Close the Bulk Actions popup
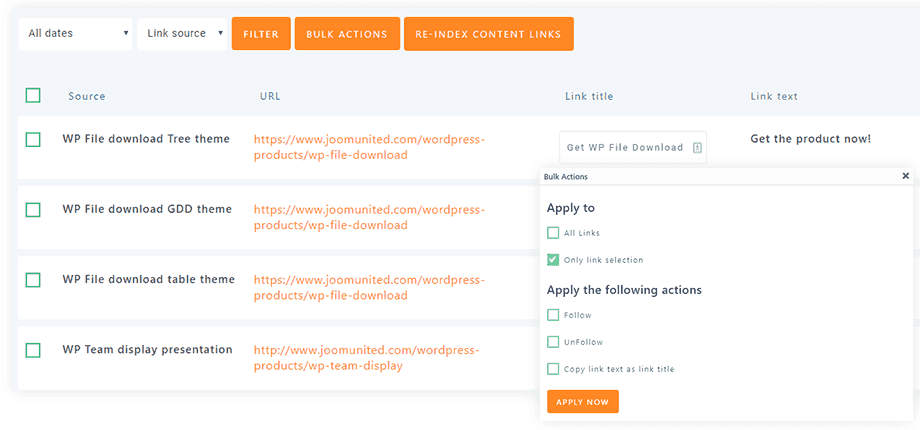 tap(905, 175)
